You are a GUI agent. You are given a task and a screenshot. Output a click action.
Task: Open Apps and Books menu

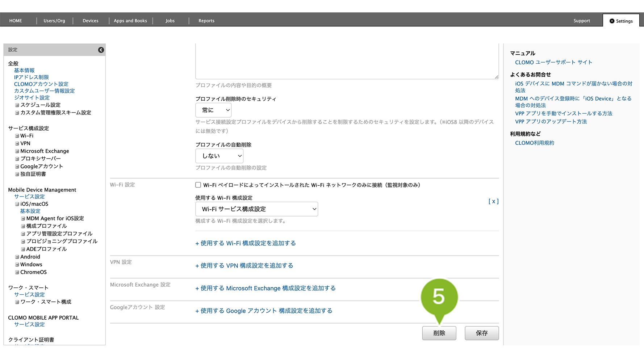click(130, 21)
